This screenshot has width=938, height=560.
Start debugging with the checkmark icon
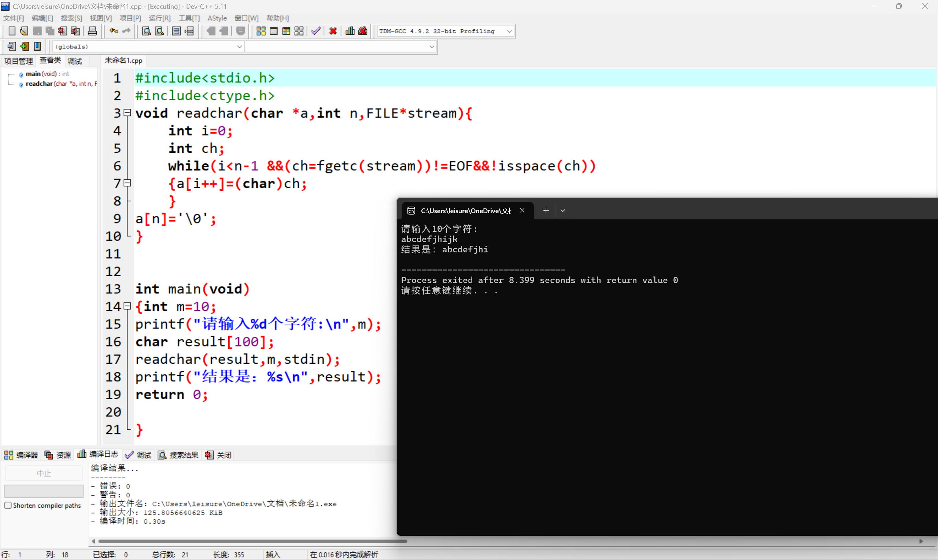tap(315, 31)
